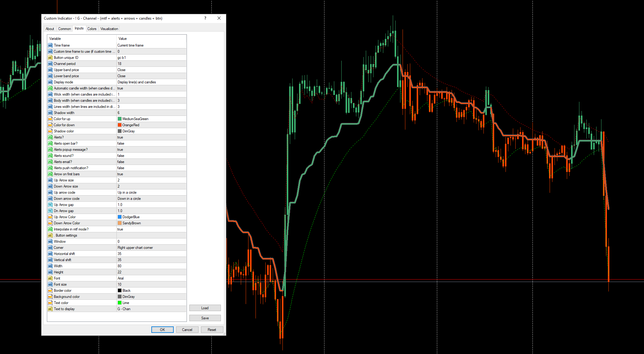Click the Time frame row type icon
The image size is (644, 354).
[50, 45]
